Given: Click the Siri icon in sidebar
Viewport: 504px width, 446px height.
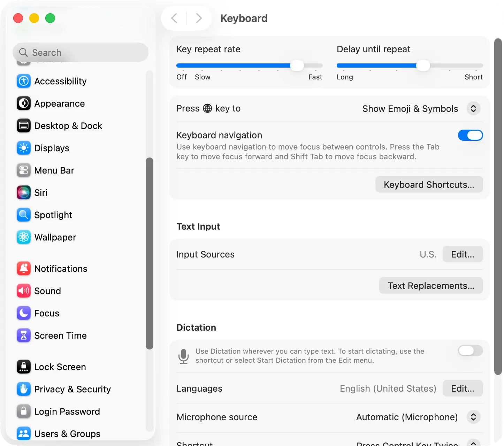Looking at the screenshot, I should 24,193.
